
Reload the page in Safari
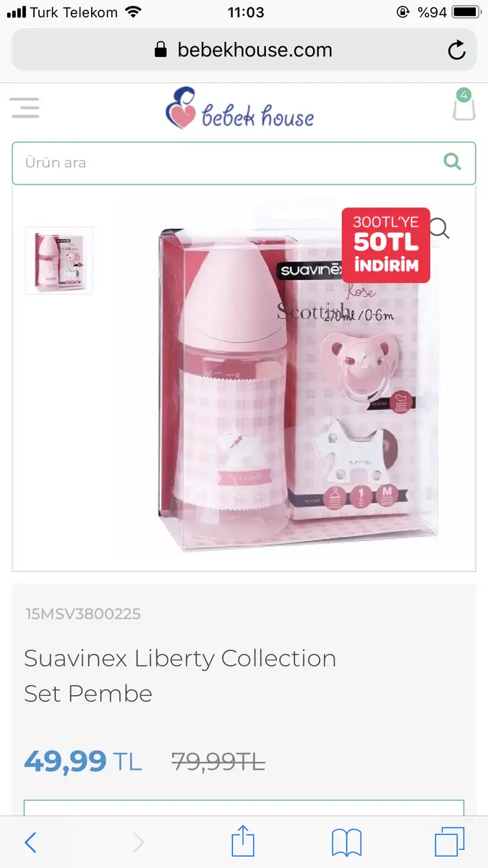(x=456, y=50)
